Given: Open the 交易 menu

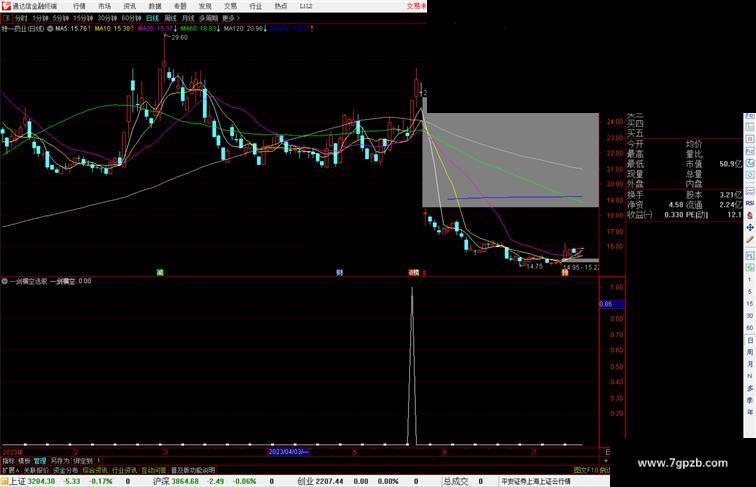Looking at the screenshot, I should click(230, 6).
